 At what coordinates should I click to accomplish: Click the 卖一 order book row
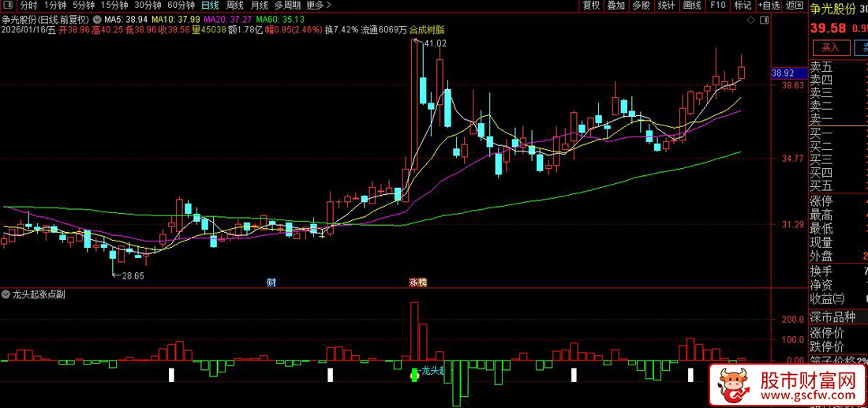point(838,118)
